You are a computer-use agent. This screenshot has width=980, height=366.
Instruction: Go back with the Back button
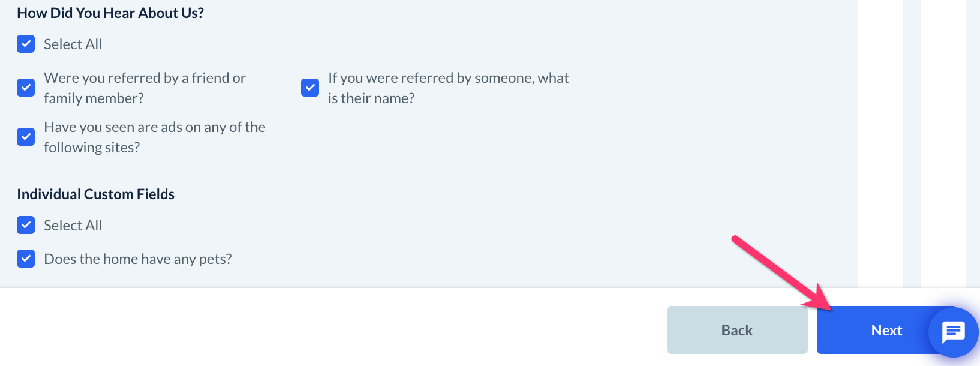click(x=736, y=331)
